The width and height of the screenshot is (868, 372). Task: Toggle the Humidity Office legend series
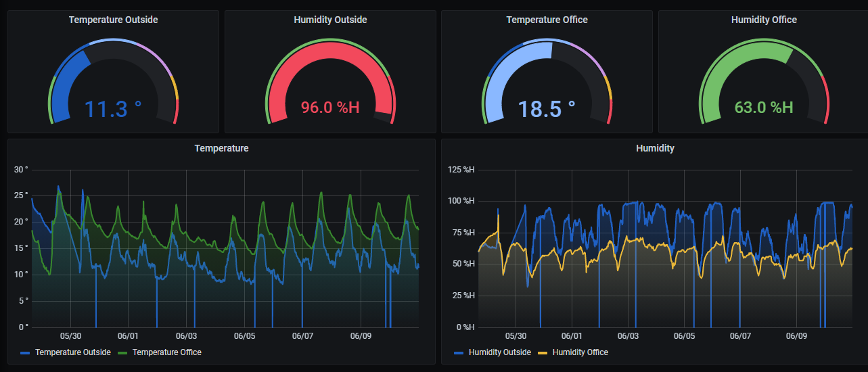(580, 352)
